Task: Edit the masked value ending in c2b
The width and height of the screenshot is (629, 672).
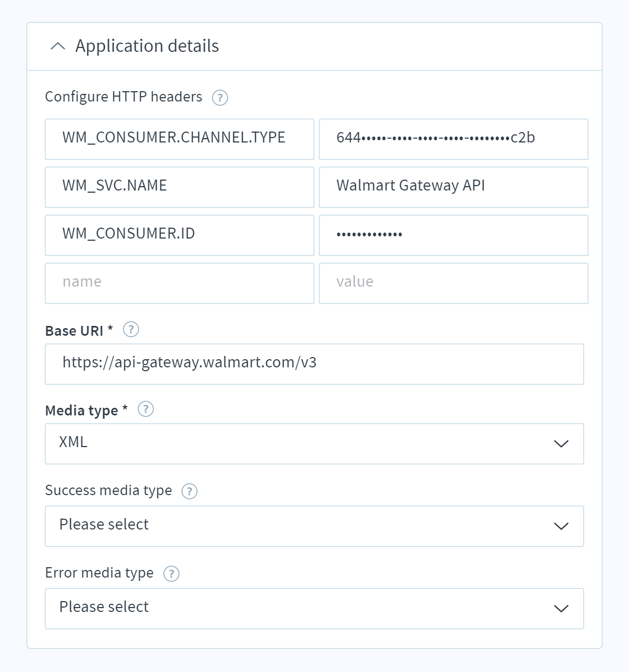Action: (454, 139)
